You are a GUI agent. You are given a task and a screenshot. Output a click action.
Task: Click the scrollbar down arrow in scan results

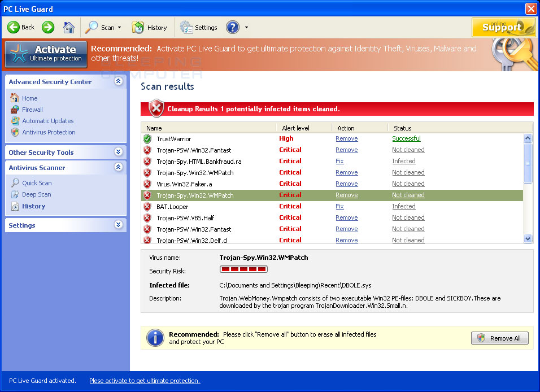coord(528,238)
